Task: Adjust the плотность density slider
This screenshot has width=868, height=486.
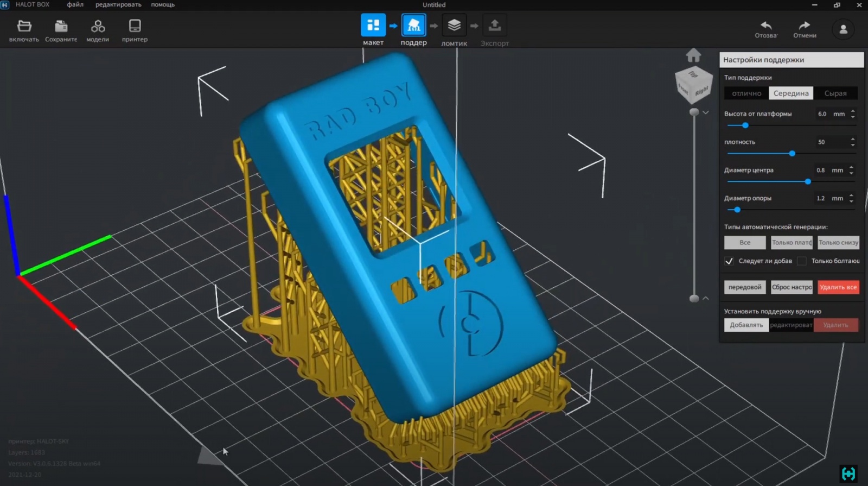Action: pyautogui.click(x=792, y=154)
